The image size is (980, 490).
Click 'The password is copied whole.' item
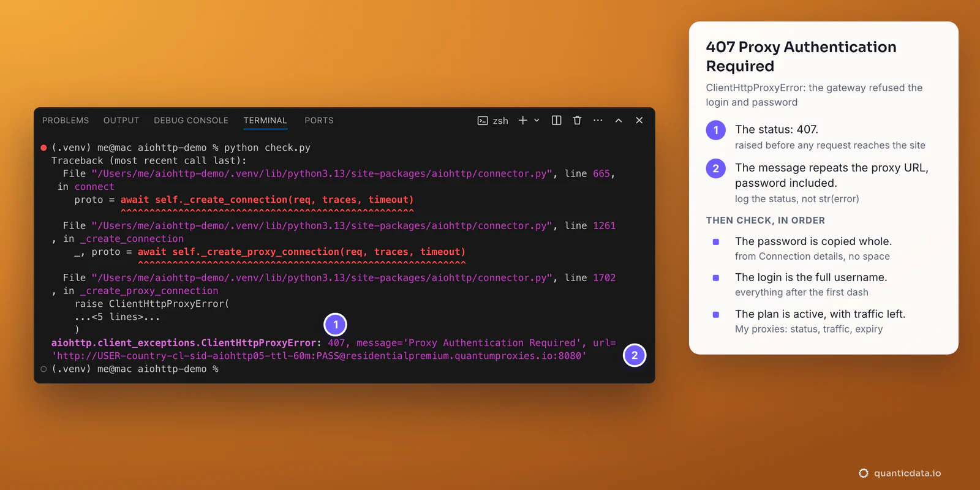coord(813,241)
